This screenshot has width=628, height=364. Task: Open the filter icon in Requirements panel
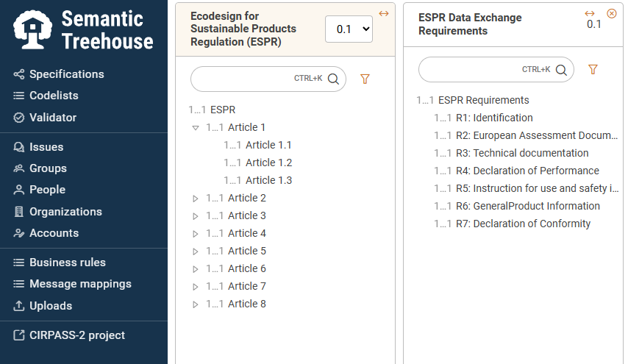(593, 69)
